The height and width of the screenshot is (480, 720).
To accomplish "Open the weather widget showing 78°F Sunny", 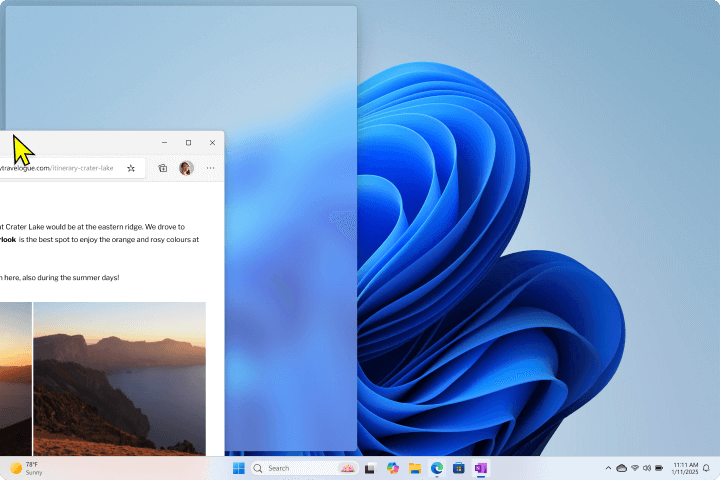I will [27, 468].
